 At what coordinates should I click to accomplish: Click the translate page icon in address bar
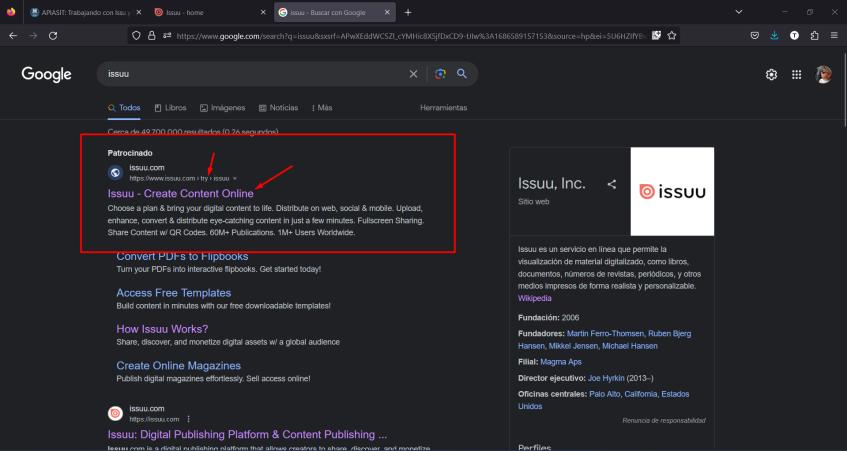point(656,36)
